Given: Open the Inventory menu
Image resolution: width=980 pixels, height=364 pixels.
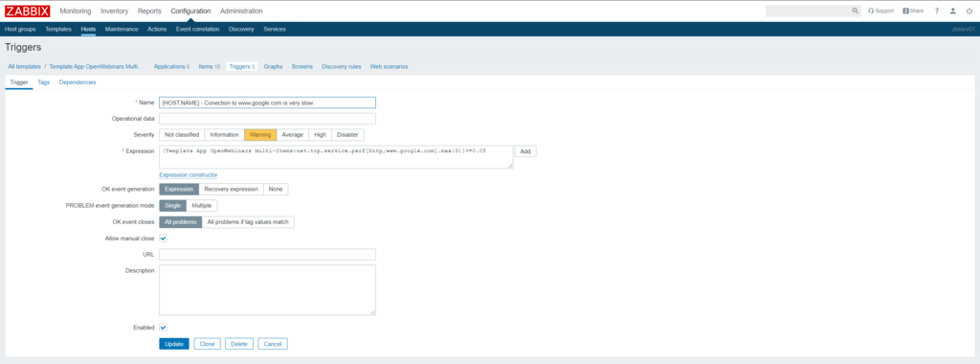Looking at the screenshot, I should coord(115,11).
